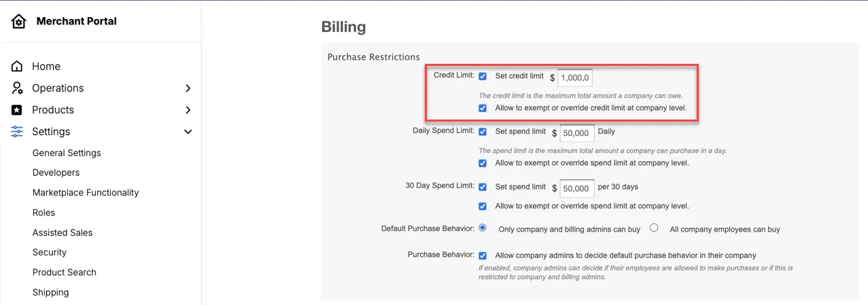Open General Settings in the sidebar

(x=67, y=153)
